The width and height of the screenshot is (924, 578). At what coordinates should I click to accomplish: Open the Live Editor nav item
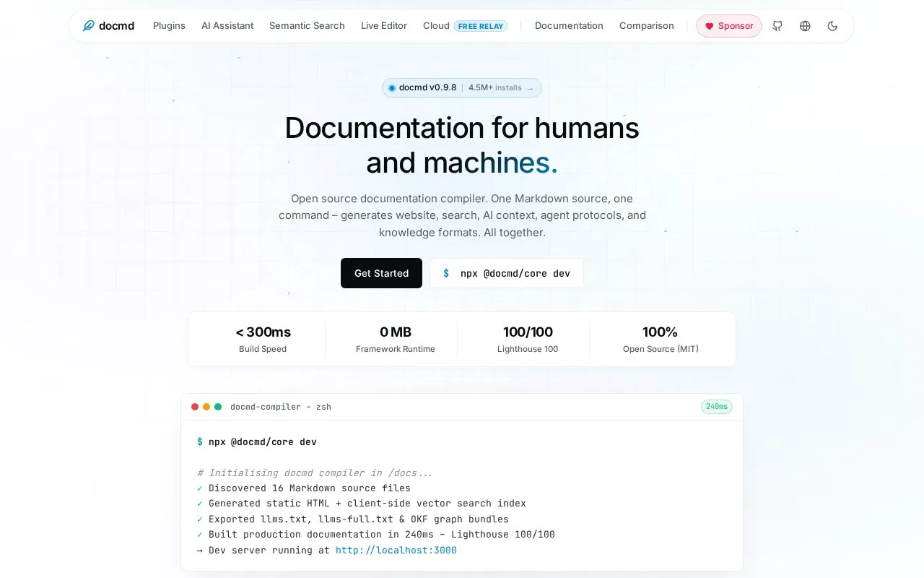(384, 26)
